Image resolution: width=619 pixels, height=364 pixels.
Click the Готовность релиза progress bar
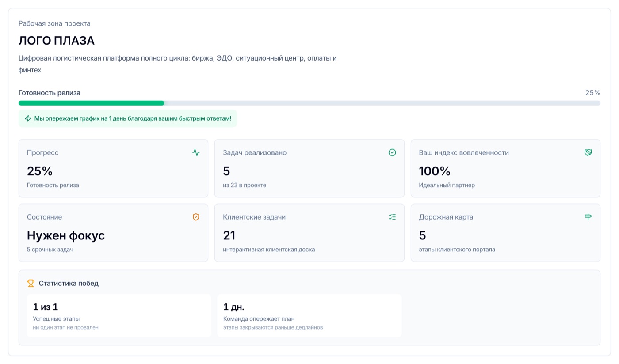tap(309, 103)
